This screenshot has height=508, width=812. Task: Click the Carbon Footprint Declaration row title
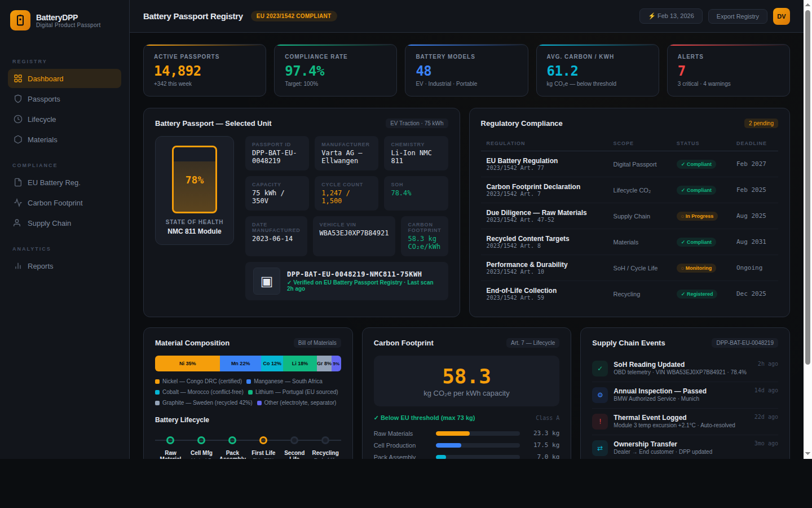(x=533, y=187)
